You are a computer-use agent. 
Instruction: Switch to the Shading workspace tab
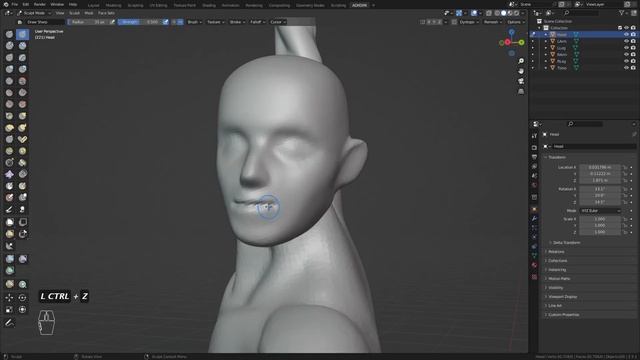point(209,5)
